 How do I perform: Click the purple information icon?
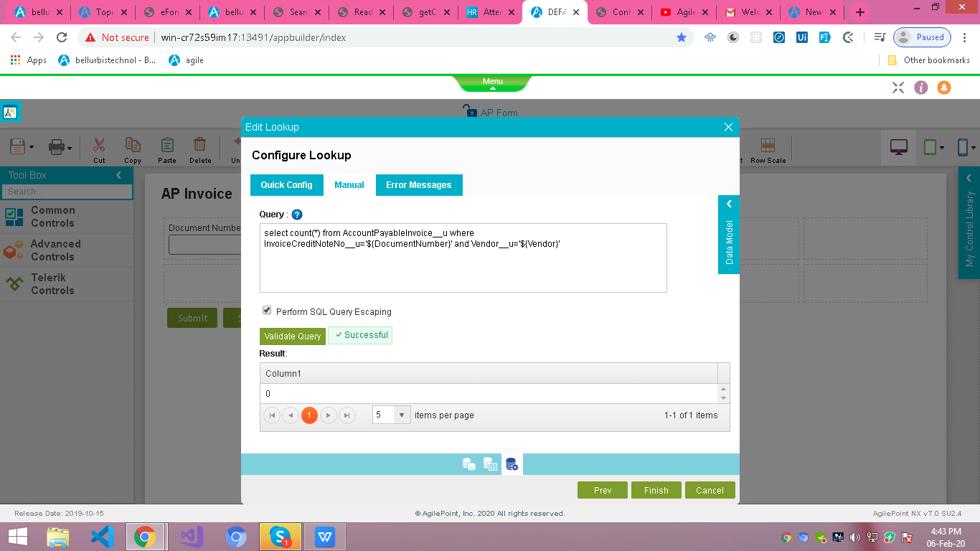(921, 88)
